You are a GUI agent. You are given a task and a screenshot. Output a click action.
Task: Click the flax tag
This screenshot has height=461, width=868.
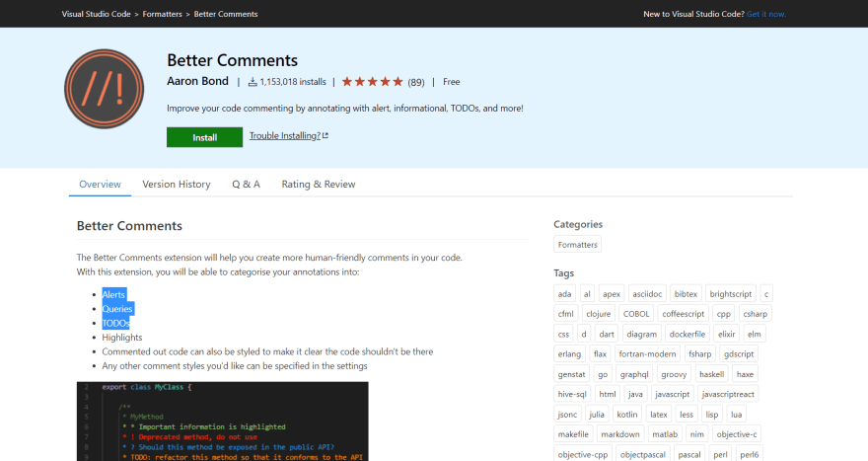click(600, 354)
